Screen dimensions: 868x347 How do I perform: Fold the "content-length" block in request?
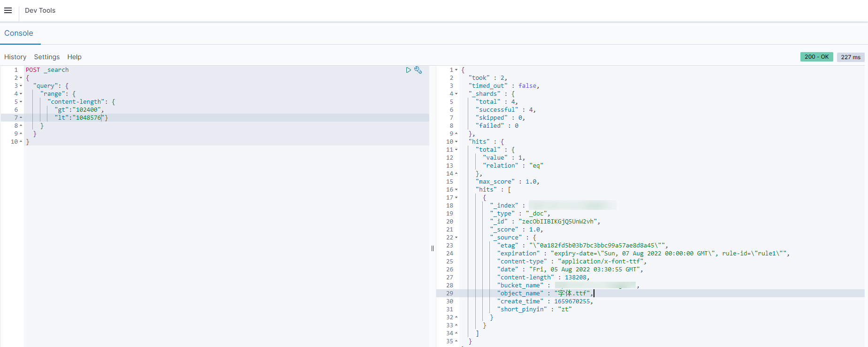(x=21, y=102)
